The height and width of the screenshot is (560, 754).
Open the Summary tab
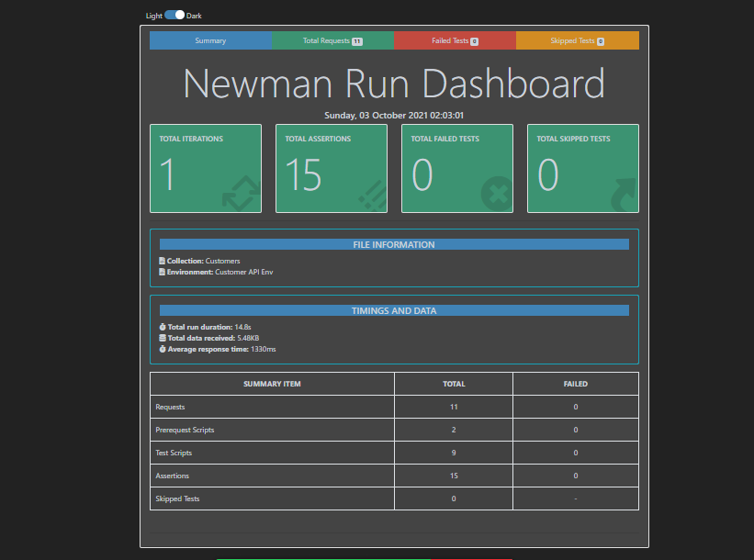pos(210,40)
